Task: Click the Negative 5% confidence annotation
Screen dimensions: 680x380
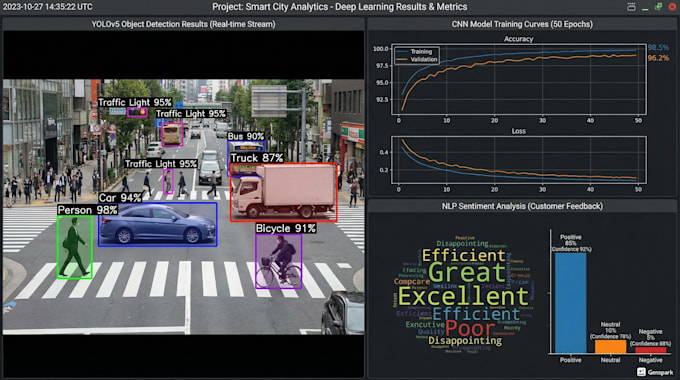Action: click(650, 337)
